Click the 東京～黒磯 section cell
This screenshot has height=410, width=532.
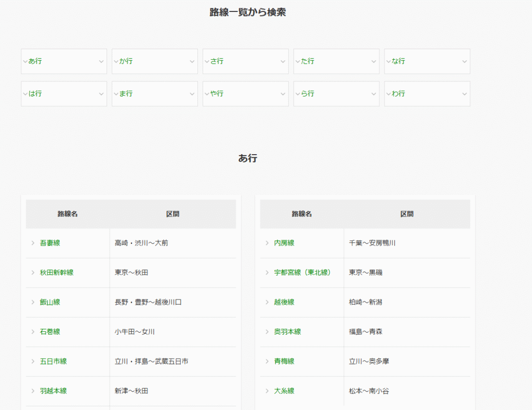tap(407, 273)
